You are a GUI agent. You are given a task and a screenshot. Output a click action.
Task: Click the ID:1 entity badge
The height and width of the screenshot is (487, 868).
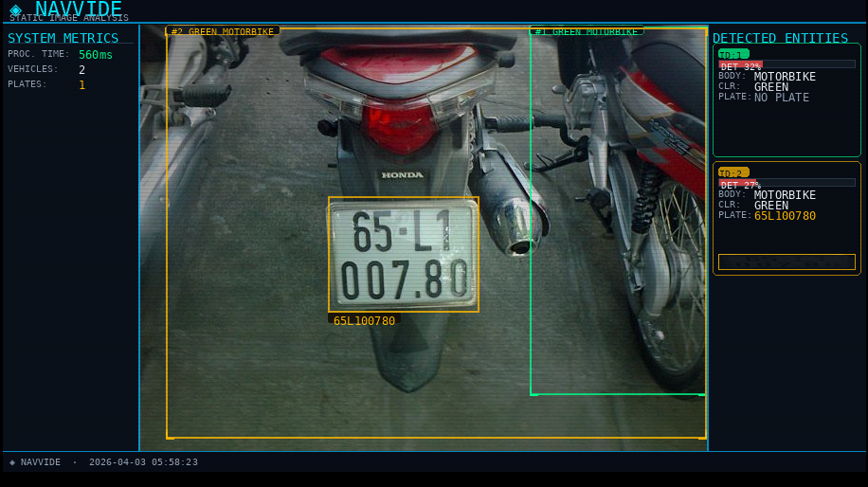(x=733, y=54)
